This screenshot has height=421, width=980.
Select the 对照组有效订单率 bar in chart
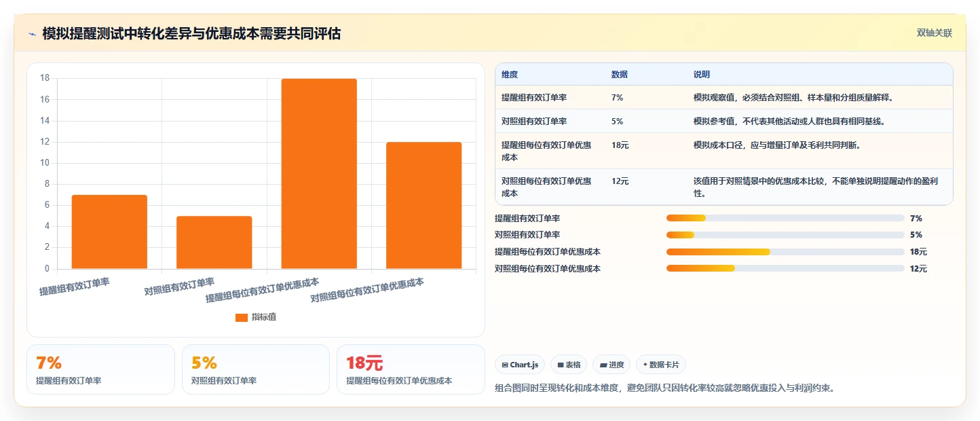pyautogui.click(x=214, y=242)
